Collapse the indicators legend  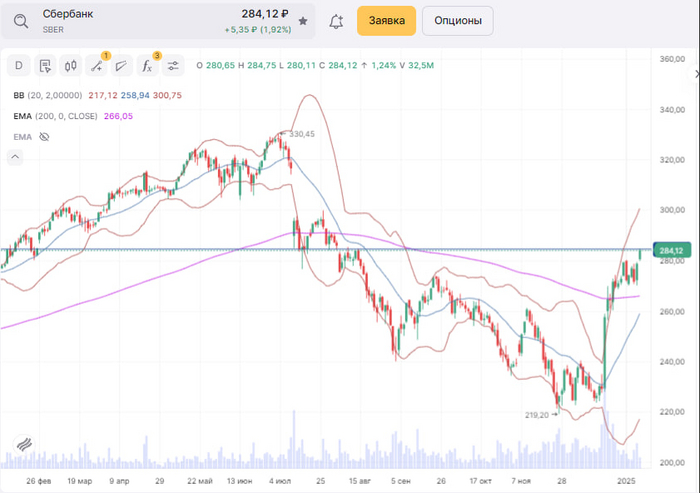click(x=14, y=157)
